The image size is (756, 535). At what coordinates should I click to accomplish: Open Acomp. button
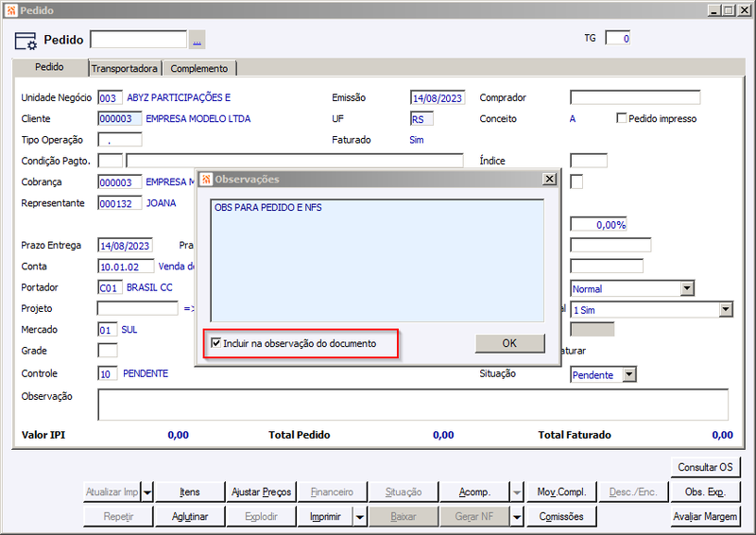(475, 492)
